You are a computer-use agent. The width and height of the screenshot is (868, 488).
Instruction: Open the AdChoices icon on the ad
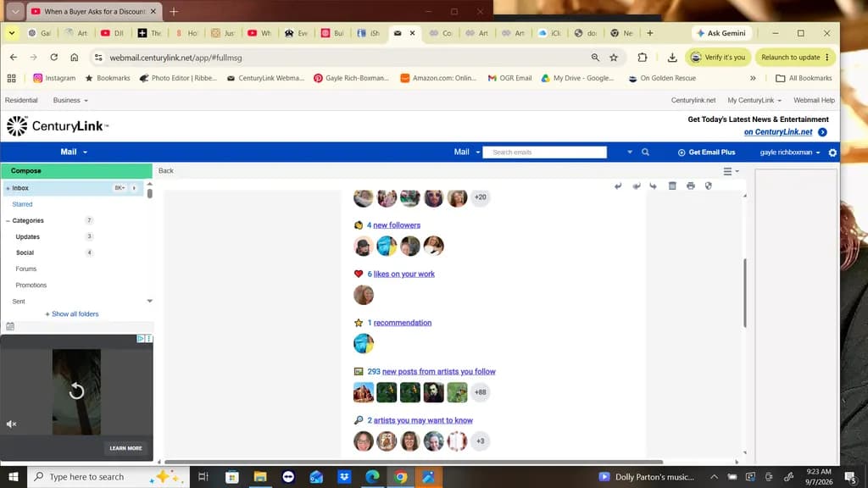coord(141,339)
